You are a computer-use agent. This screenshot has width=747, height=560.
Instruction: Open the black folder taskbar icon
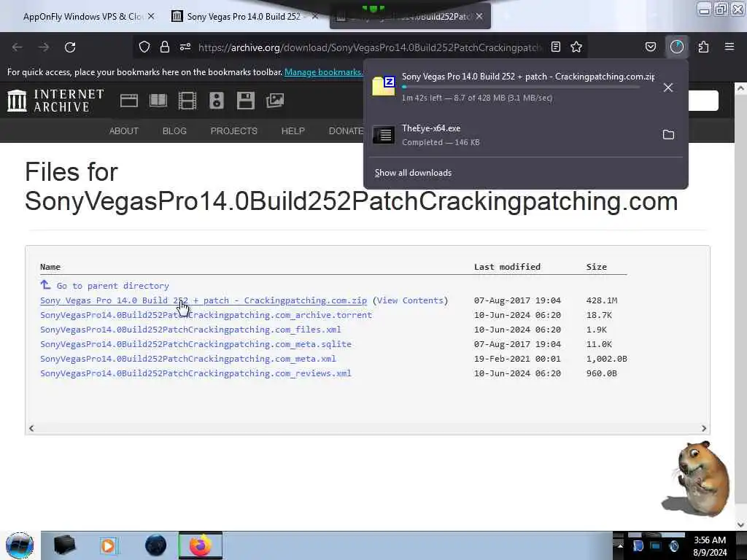tap(64, 545)
